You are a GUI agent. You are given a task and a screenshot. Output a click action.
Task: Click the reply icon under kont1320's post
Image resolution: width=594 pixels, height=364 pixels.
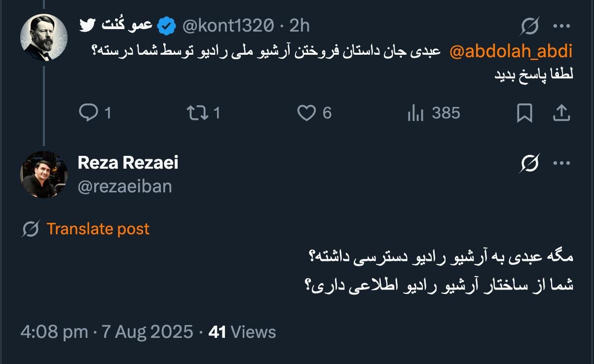pyautogui.click(x=89, y=113)
